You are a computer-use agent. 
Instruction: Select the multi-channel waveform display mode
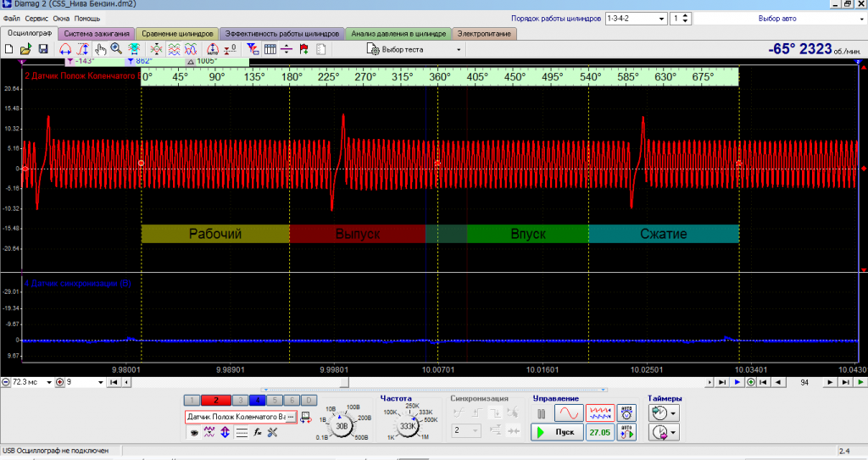point(600,413)
